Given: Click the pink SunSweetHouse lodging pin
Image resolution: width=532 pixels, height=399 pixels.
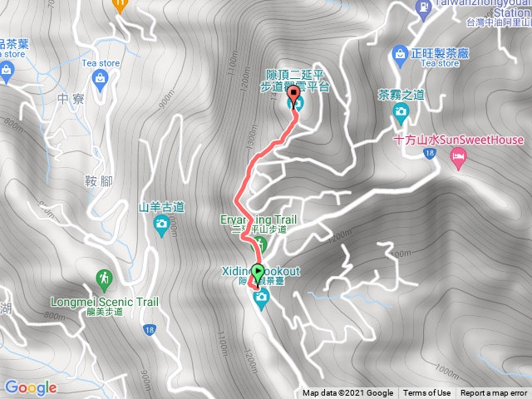Looking at the screenshot, I should (458, 159).
